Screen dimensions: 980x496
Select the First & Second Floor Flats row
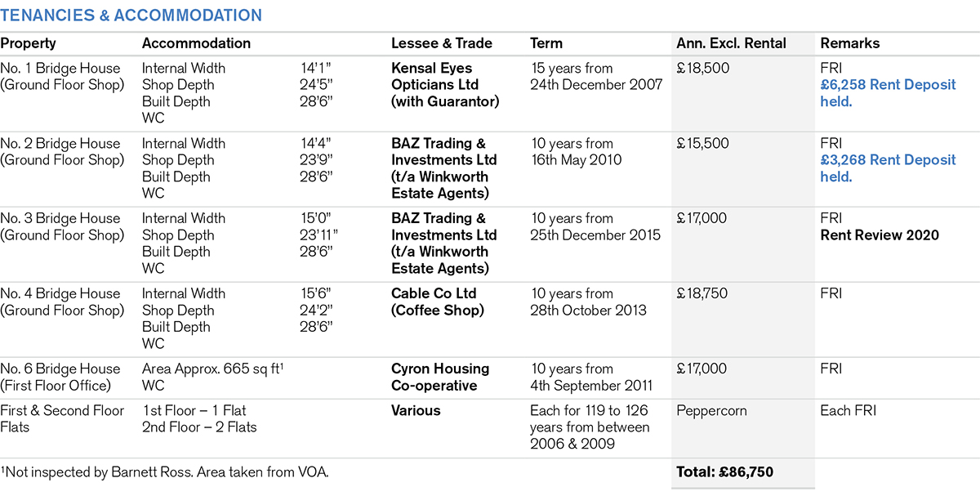pos(62,418)
